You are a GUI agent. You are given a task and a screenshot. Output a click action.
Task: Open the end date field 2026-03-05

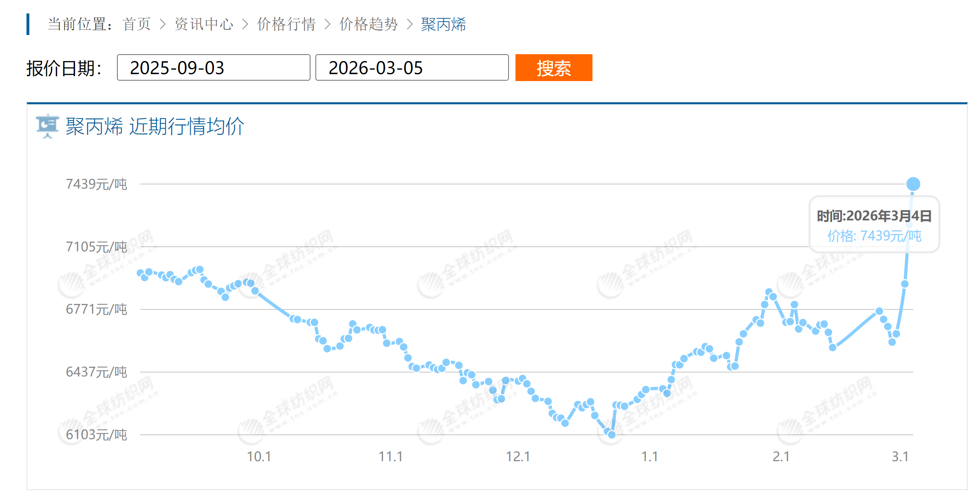pyautogui.click(x=412, y=68)
